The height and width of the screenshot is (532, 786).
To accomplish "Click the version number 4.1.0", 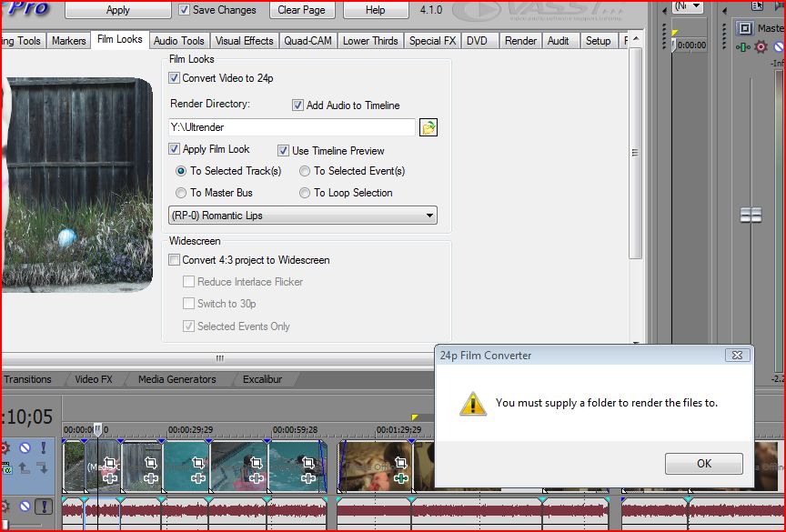I will click(431, 10).
